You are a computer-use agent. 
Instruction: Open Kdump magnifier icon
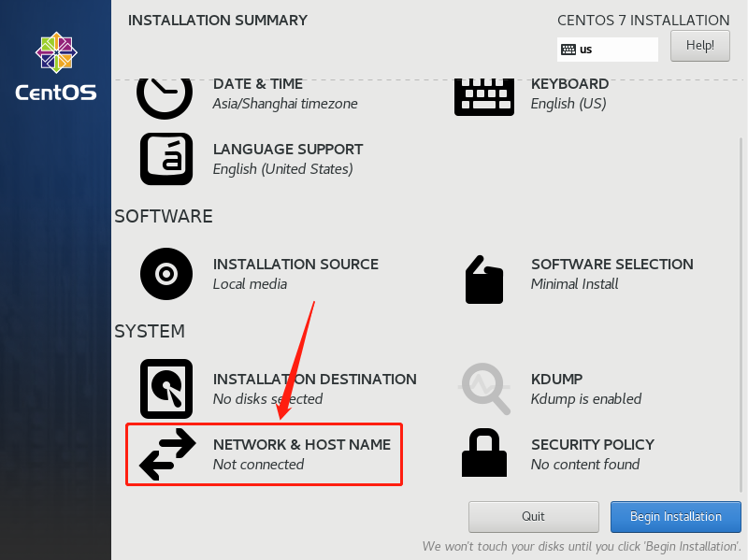coord(484,388)
